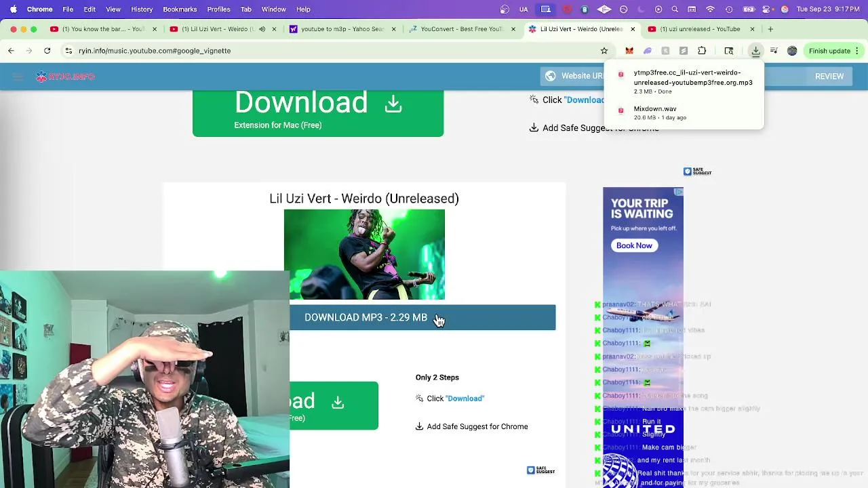Click the Website URL globe icon

point(551,76)
